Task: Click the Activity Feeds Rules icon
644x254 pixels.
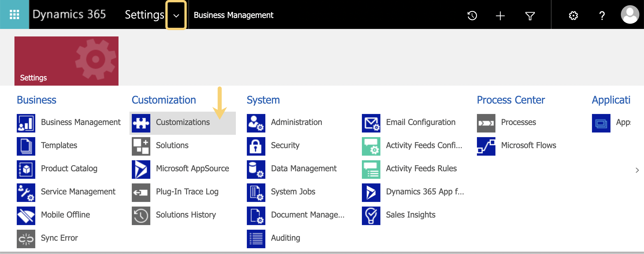Action: tap(371, 170)
